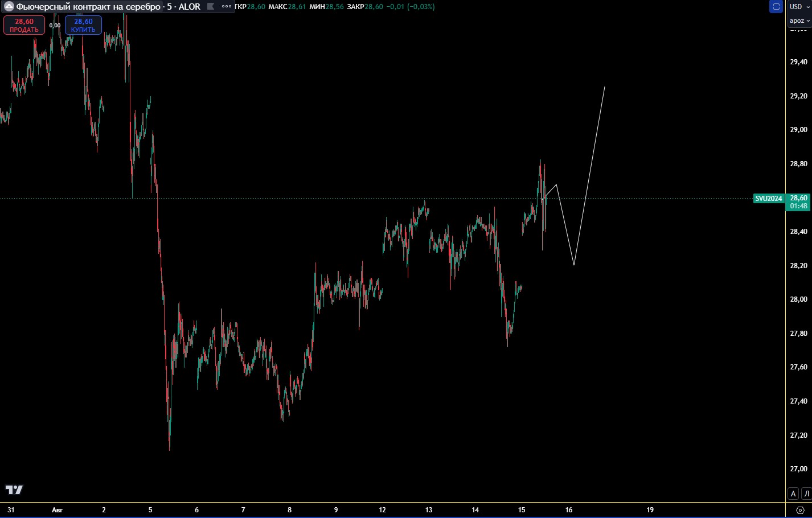Viewport: 812px width, 518px height.
Task: Click date 12 on the time axis
Action: pyautogui.click(x=382, y=510)
